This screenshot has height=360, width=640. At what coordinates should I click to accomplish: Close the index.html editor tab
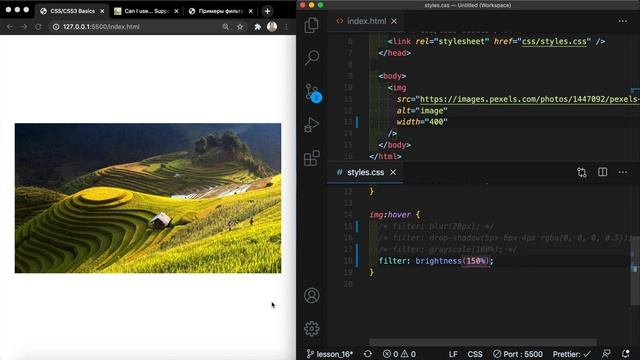pos(394,21)
